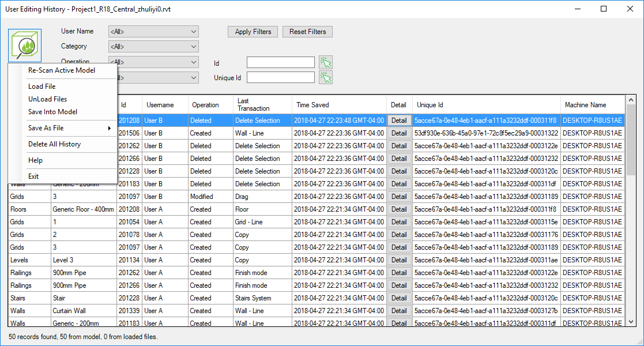Click the Apply Filters button
This screenshot has width=644, height=346.
[253, 32]
